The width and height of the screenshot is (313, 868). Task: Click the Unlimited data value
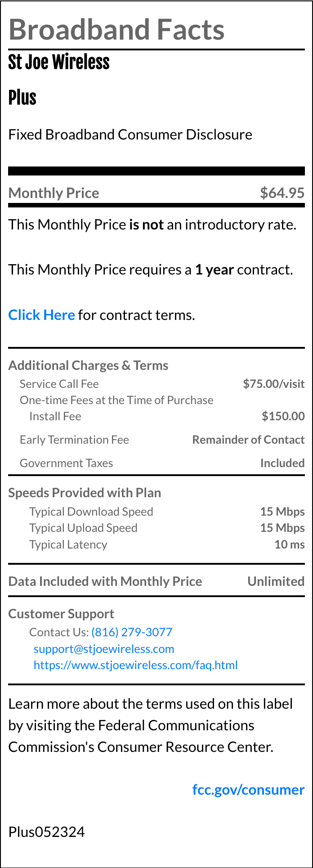pyautogui.click(x=276, y=581)
